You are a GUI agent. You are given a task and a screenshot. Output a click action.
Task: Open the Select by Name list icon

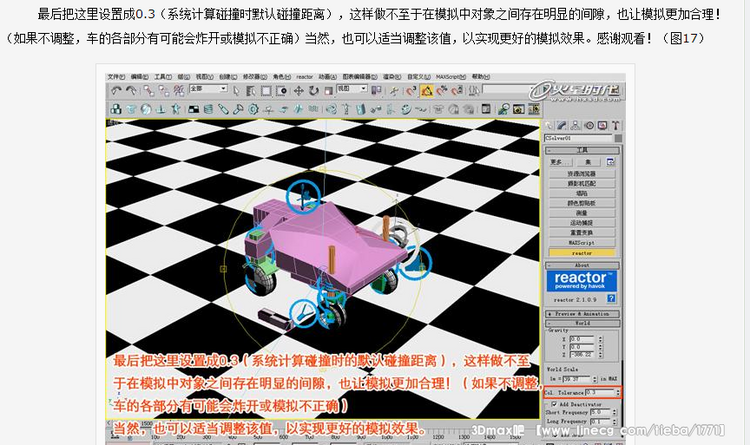[x=251, y=90]
